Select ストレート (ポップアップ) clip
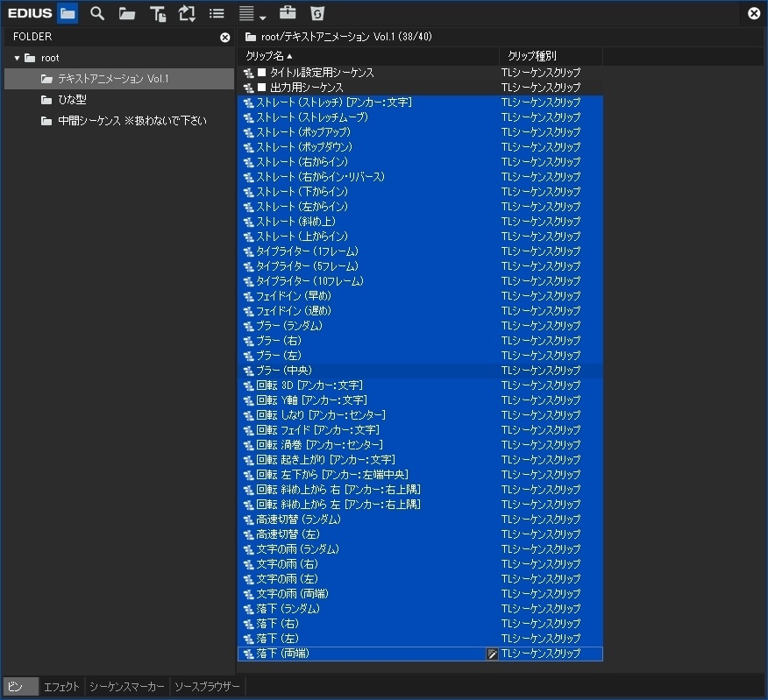This screenshot has width=768, height=700. [x=420, y=132]
